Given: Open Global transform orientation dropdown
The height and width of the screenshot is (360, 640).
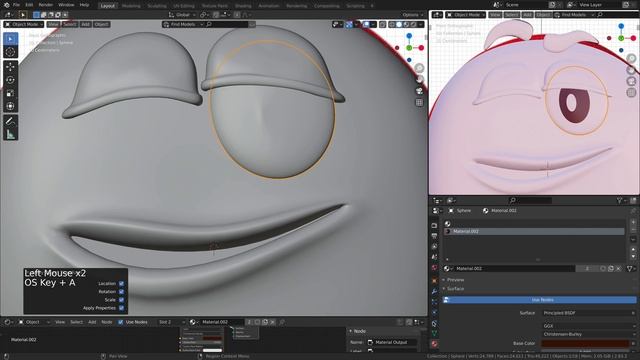Looking at the screenshot, I should [x=182, y=15].
